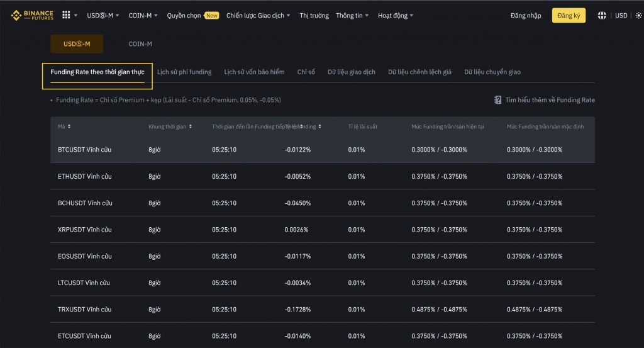Switch to Chỉ số tab
Viewport: 644px width, 348px height.
[x=306, y=72]
